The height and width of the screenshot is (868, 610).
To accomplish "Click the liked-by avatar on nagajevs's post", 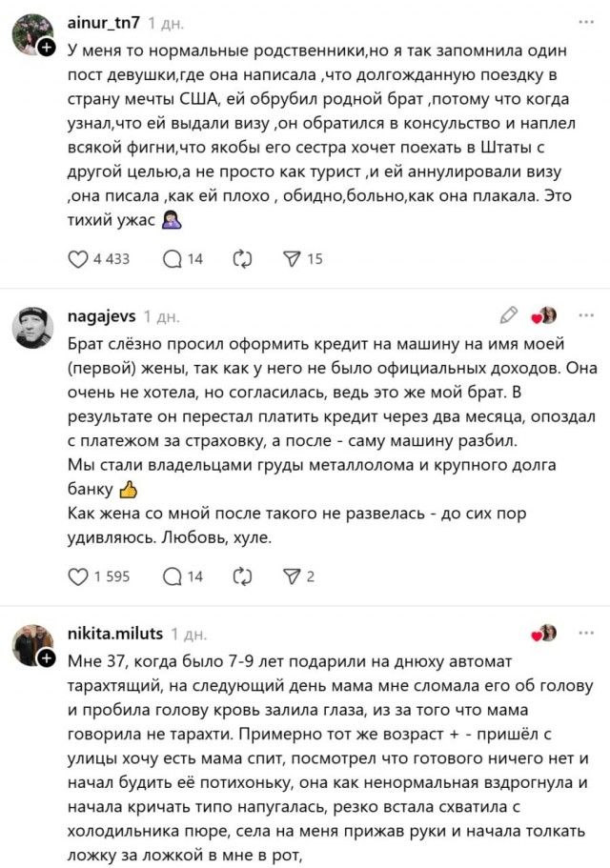I will click(x=547, y=315).
